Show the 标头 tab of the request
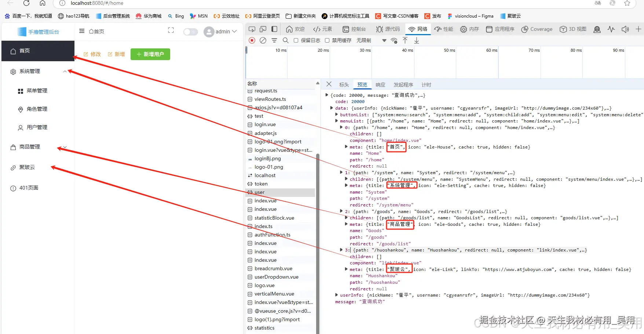Viewport: 644px width, 334px height. tap(344, 85)
